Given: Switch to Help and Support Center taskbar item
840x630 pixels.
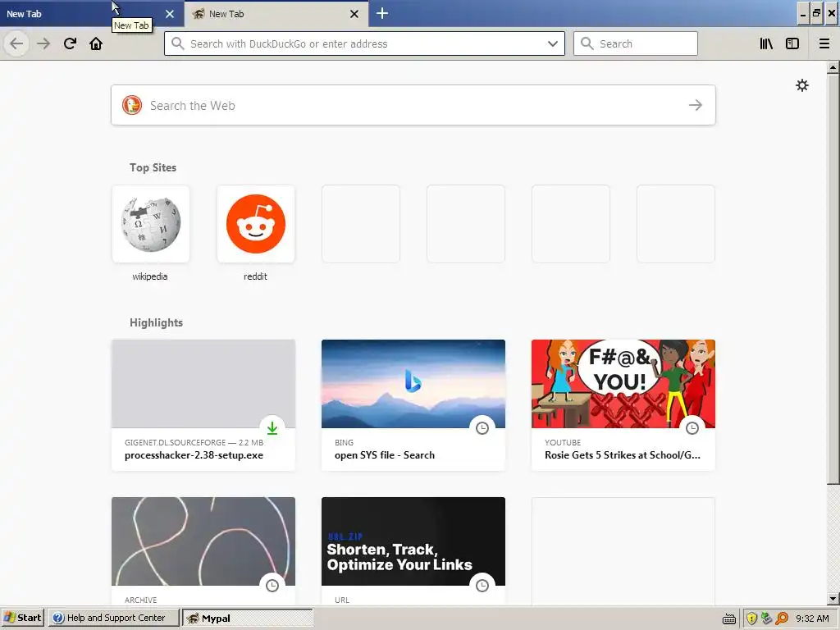Looking at the screenshot, I should click(x=113, y=618).
